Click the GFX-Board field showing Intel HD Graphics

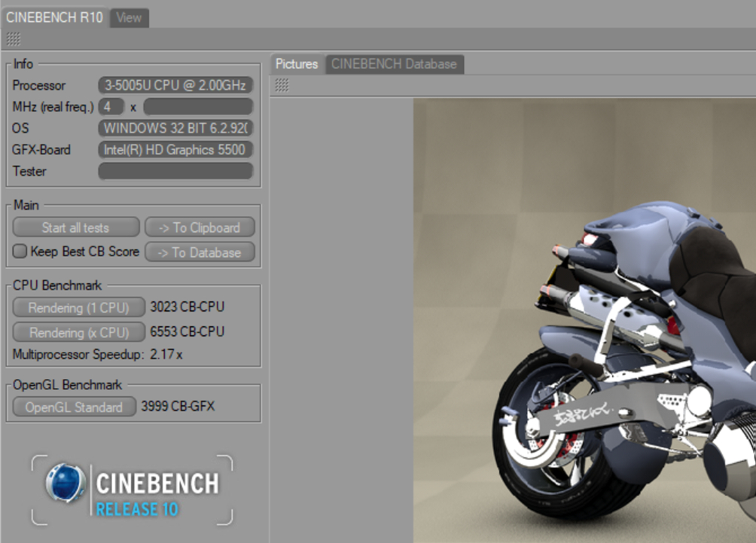click(175, 150)
